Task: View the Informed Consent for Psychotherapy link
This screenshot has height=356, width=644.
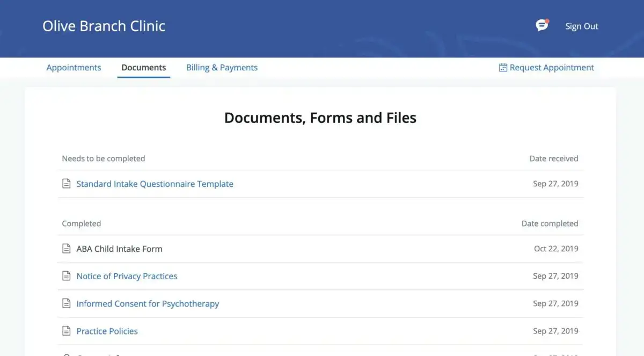Action: click(x=148, y=303)
